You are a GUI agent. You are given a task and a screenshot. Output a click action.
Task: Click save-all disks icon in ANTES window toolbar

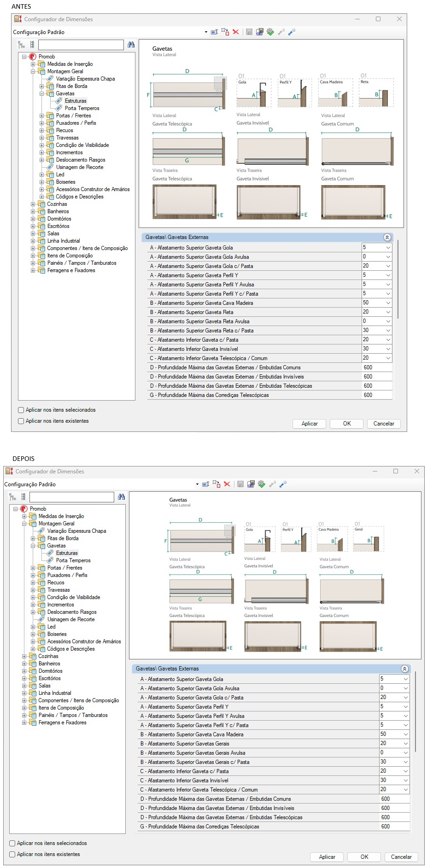[x=260, y=32]
